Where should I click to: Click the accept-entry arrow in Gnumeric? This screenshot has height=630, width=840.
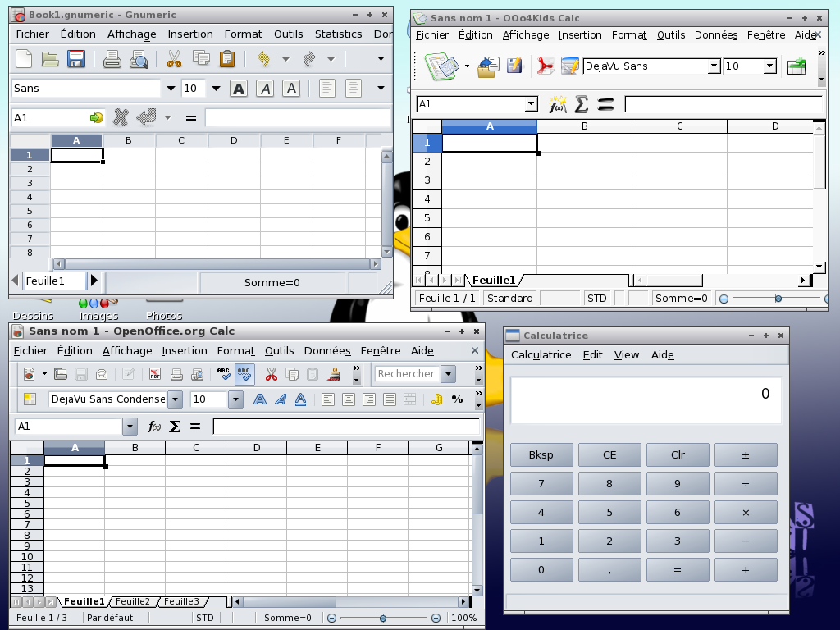146,117
